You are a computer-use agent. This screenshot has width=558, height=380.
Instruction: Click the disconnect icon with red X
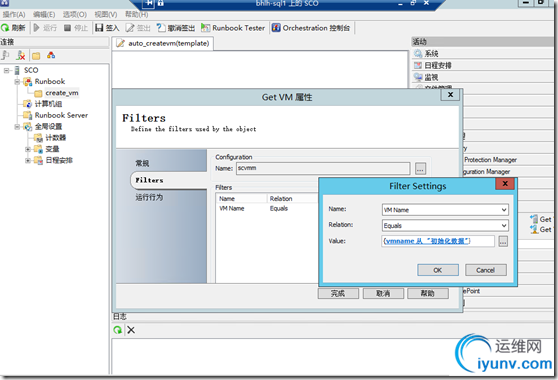21,55
